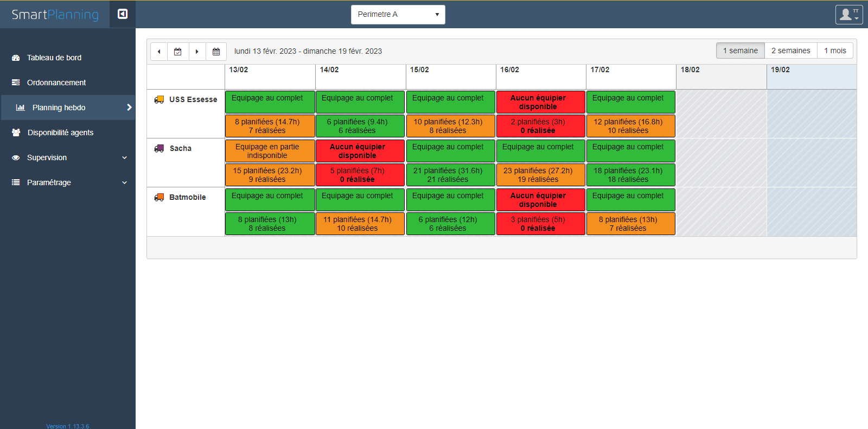Open the user account menu
The width and height of the screenshot is (868, 429).
848,15
